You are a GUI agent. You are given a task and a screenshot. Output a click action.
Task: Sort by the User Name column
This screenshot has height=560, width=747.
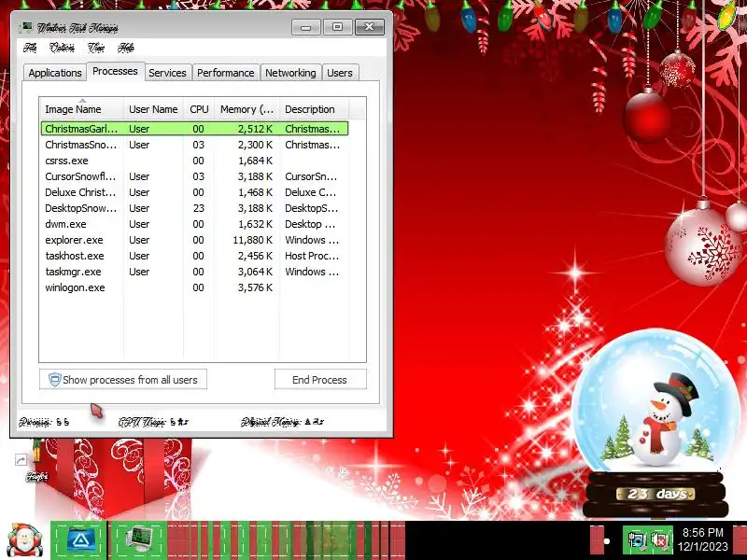click(153, 109)
